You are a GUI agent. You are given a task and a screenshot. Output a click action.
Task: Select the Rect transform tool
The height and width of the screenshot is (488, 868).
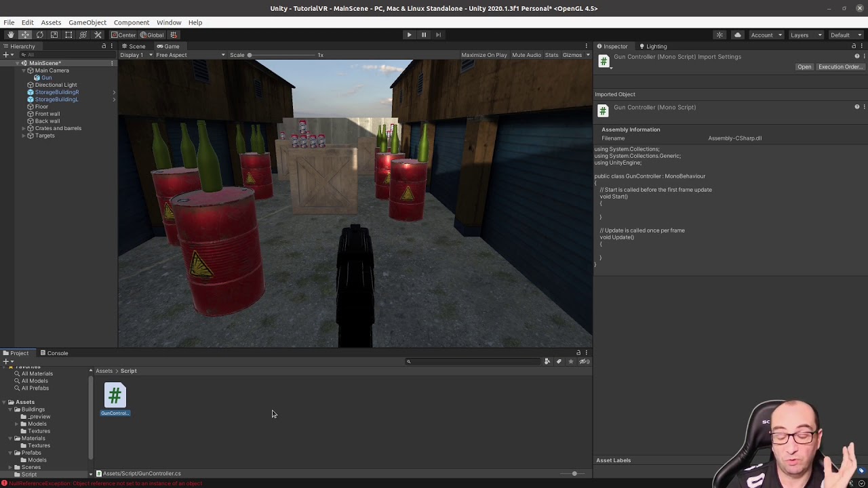[68, 35]
